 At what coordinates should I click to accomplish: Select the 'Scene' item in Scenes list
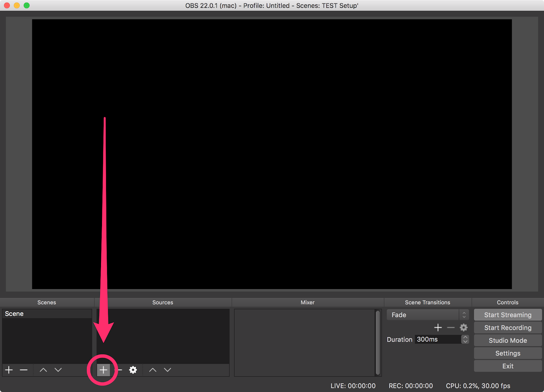(x=47, y=314)
